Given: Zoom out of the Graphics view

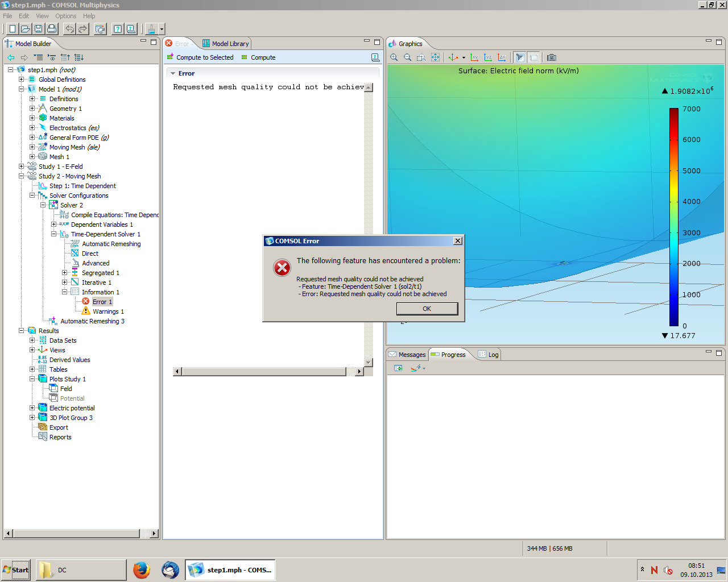Looking at the screenshot, I should [x=408, y=57].
